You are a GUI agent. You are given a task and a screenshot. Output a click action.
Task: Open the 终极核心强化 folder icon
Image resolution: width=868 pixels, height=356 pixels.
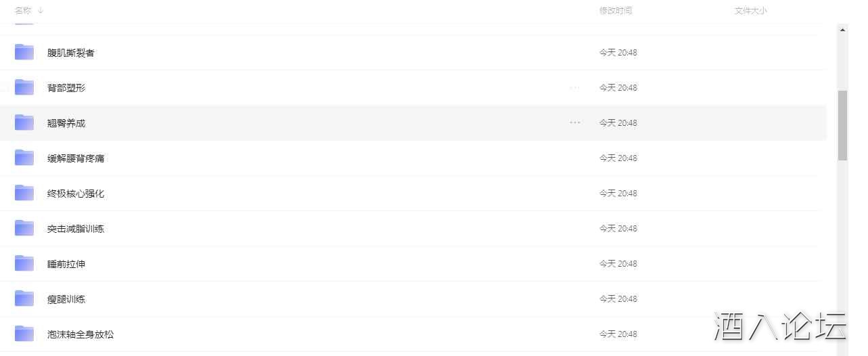24,193
